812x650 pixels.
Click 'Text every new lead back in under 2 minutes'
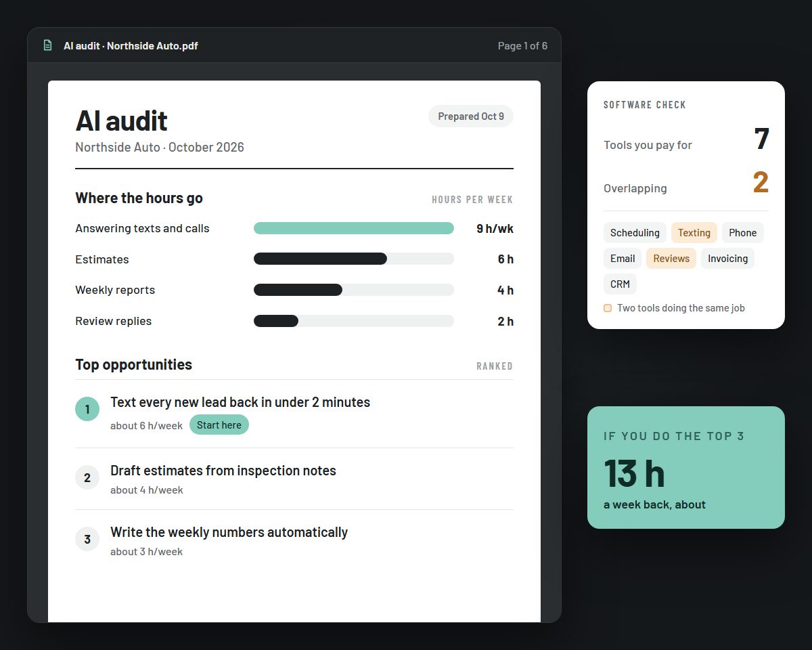(x=240, y=402)
